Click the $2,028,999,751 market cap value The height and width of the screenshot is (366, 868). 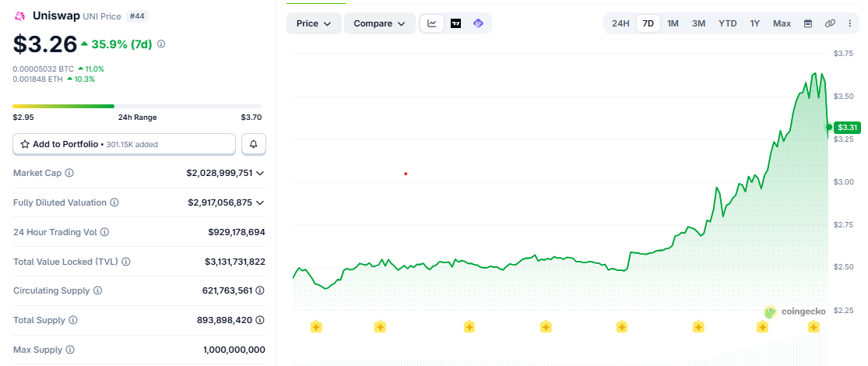(220, 174)
